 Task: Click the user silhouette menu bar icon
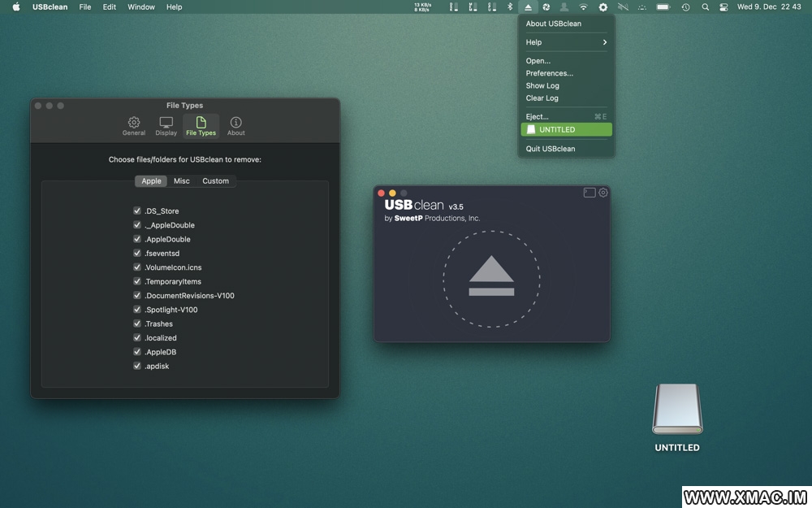564,7
